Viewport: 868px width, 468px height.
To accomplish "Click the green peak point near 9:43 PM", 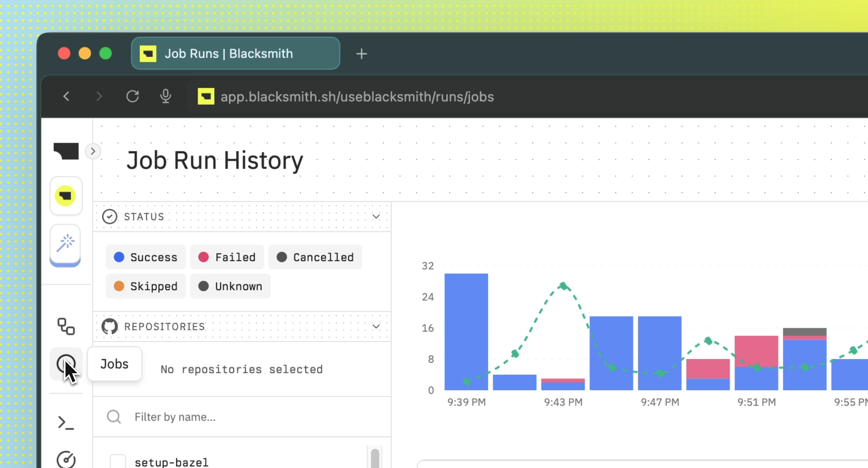I will pyautogui.click(x=563, y=286).
